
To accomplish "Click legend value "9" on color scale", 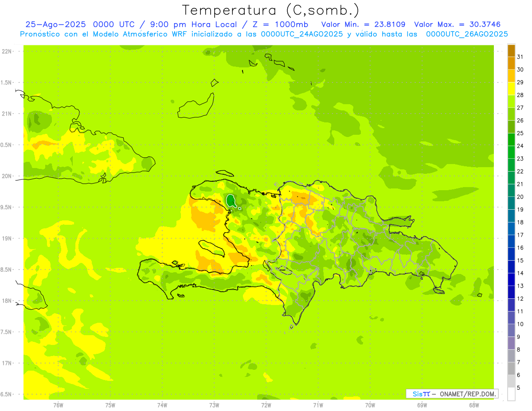I will pos(518,337).
